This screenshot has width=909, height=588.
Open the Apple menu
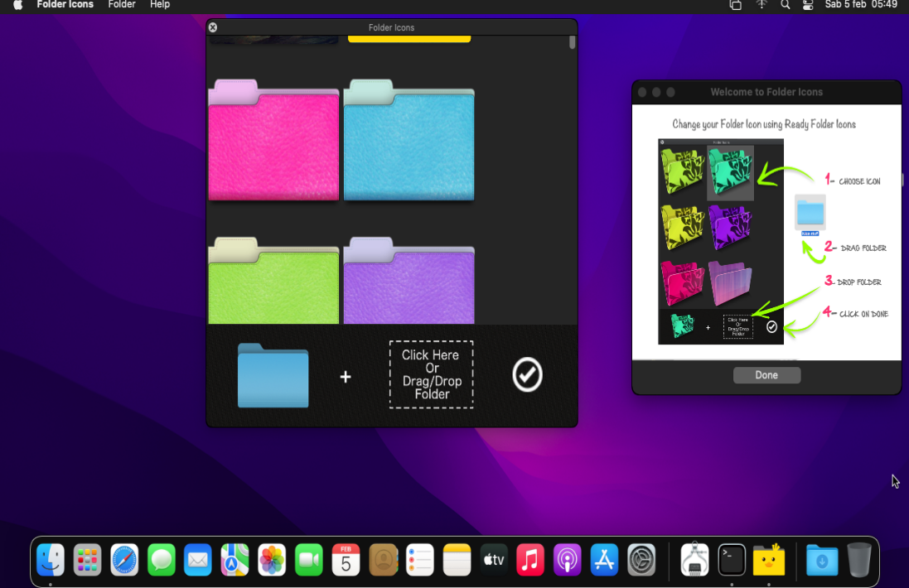point(18,5)
